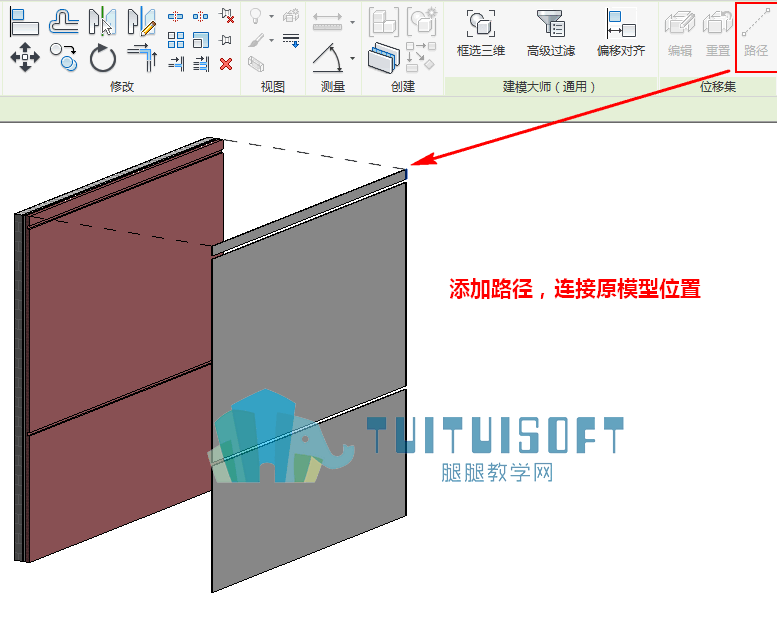This screenshot has height=636, width=777.
Task: Click the 框选三维 button
Action: click(481, 32)
